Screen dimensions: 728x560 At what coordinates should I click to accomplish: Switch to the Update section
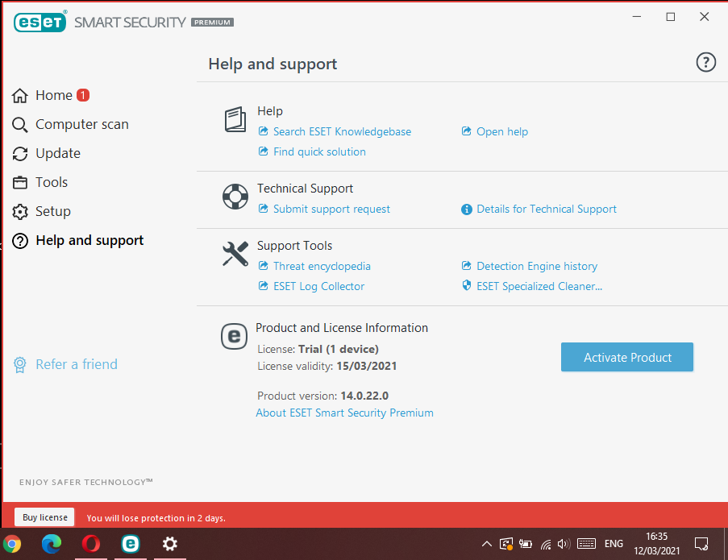click(x=58, y=154)
